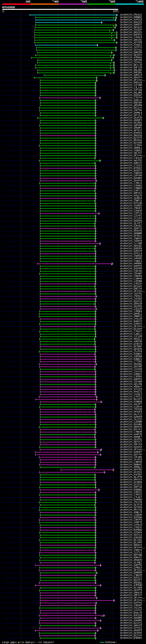
Task: Click the UniRef100_B9E724 label
Action: pos(131,289)
